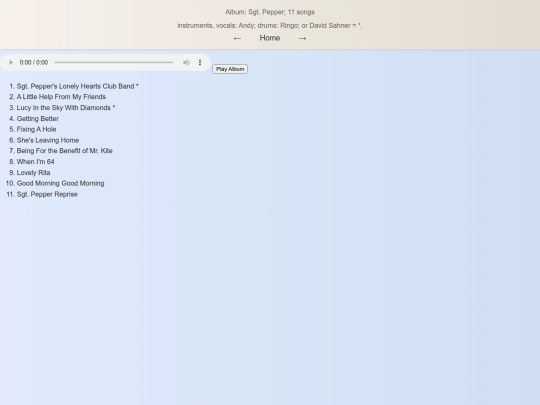Play Sgt. Pepper's Lonely Hearts Club Band
The height and width of the screenshot is (405, 540).
(77, 86)
